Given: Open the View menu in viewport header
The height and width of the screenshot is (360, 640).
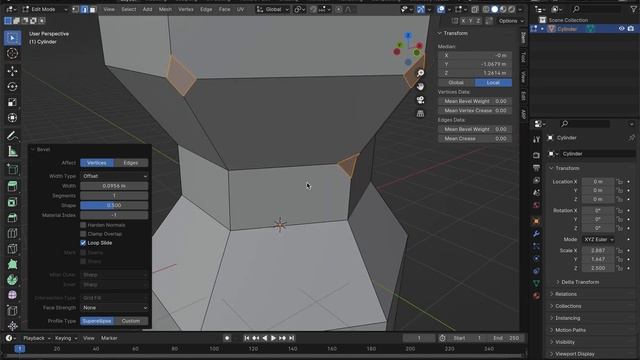Looking at the screenshot, I should [109, 9].
